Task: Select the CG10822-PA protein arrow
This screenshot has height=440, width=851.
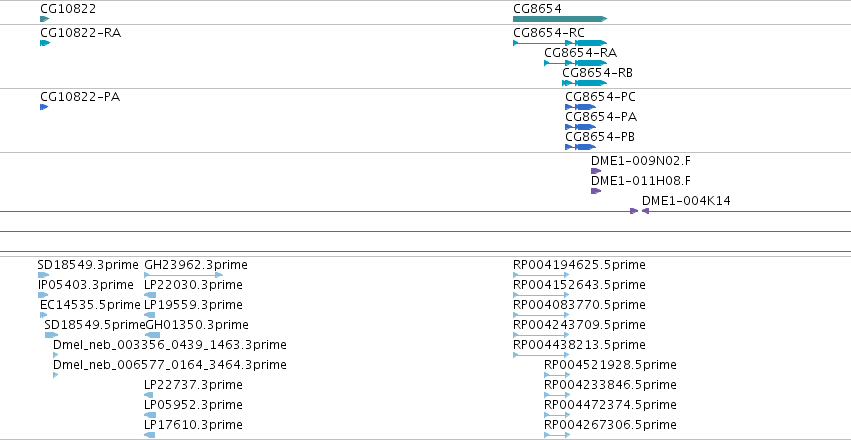Action: 44,107
